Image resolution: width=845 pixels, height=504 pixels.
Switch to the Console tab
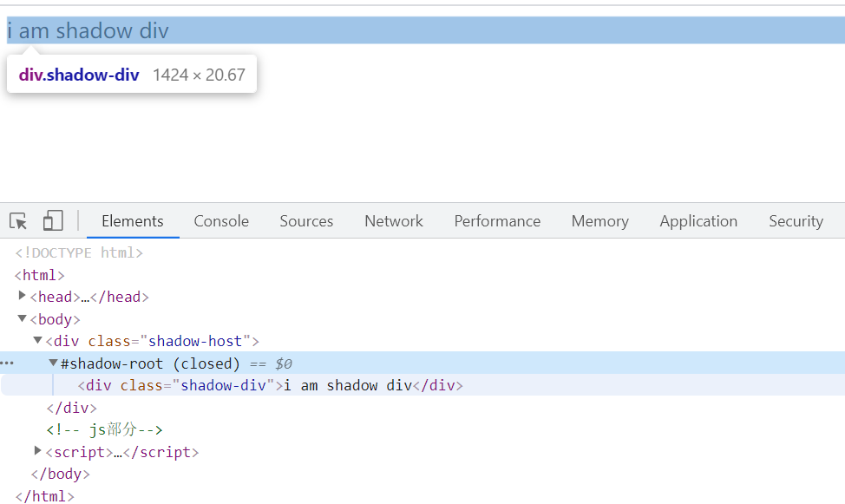coord(221,221)
